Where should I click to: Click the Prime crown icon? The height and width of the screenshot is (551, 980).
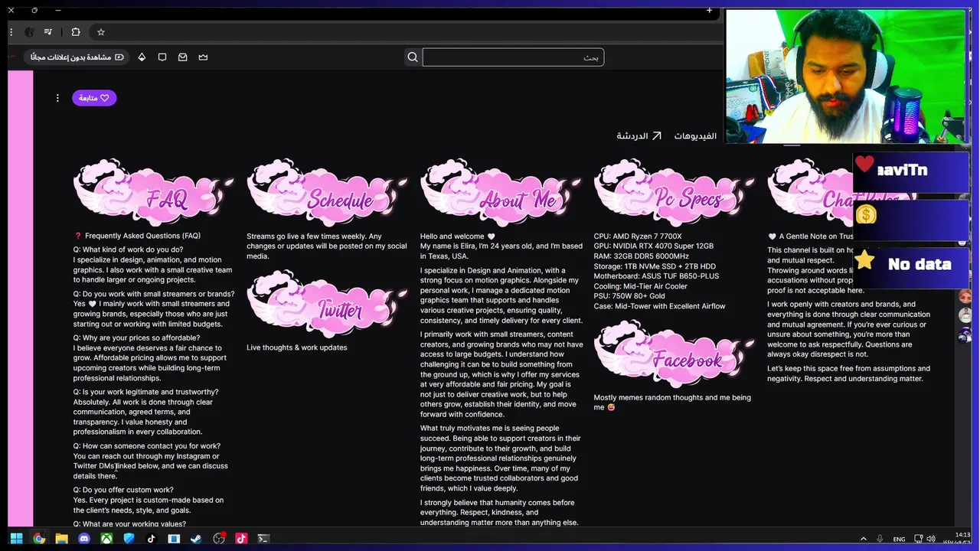pos(203,57)
